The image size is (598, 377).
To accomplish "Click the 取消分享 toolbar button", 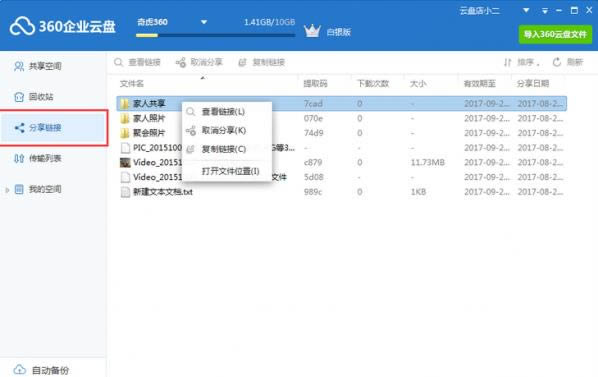I will (199, 62).
